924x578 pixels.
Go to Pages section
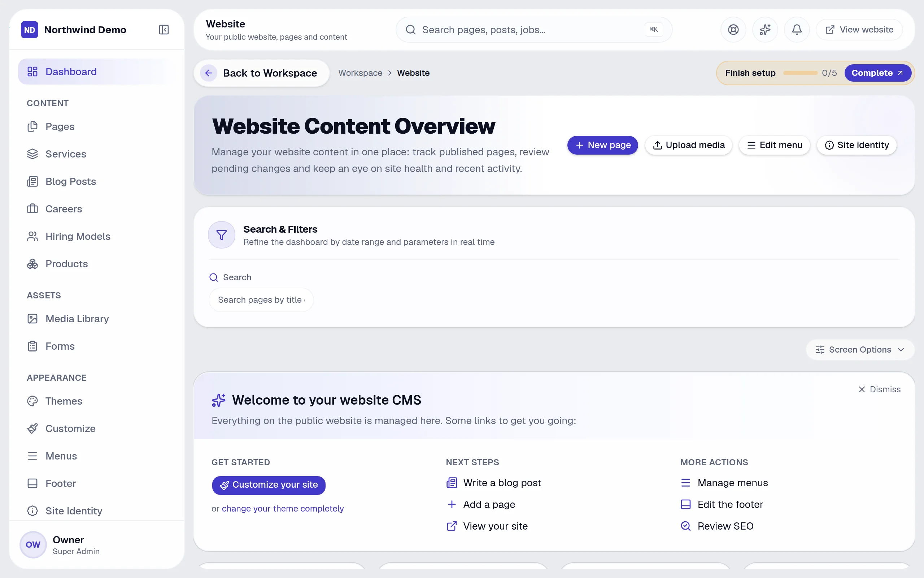97,126
